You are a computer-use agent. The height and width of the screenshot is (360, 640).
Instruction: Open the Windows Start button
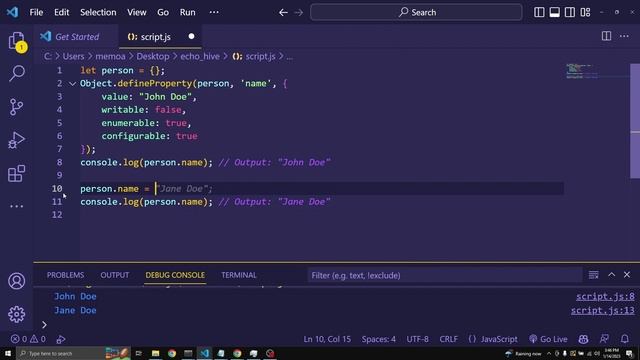8,353
